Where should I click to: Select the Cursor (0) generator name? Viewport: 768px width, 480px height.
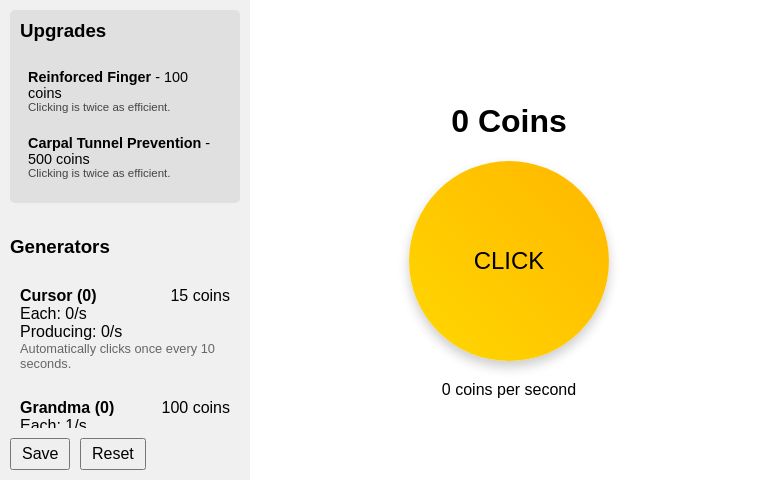[58, 296]
